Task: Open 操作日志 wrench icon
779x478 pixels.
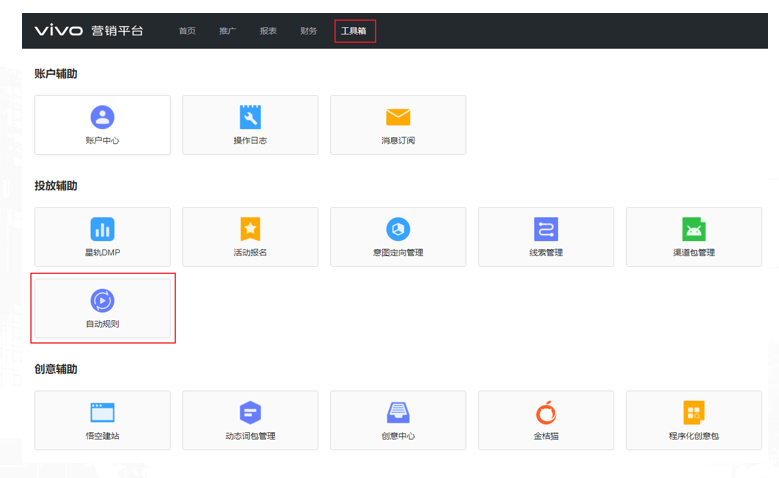Action: 250,117
